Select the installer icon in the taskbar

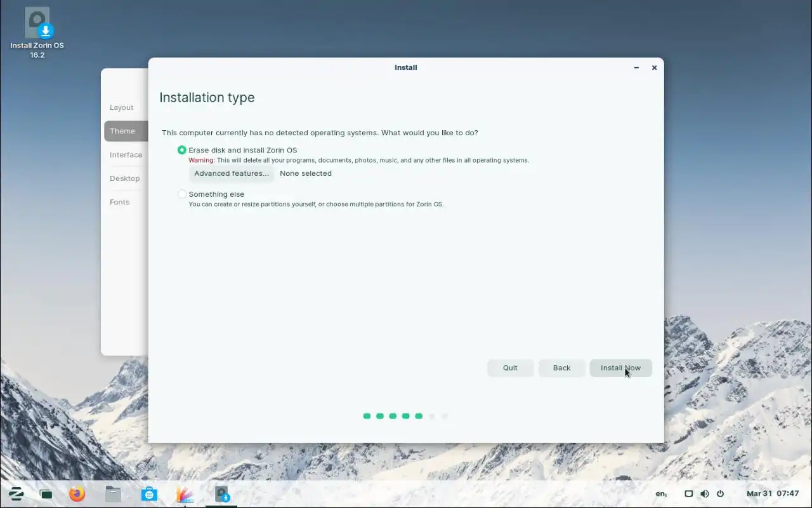pos(221,494)
